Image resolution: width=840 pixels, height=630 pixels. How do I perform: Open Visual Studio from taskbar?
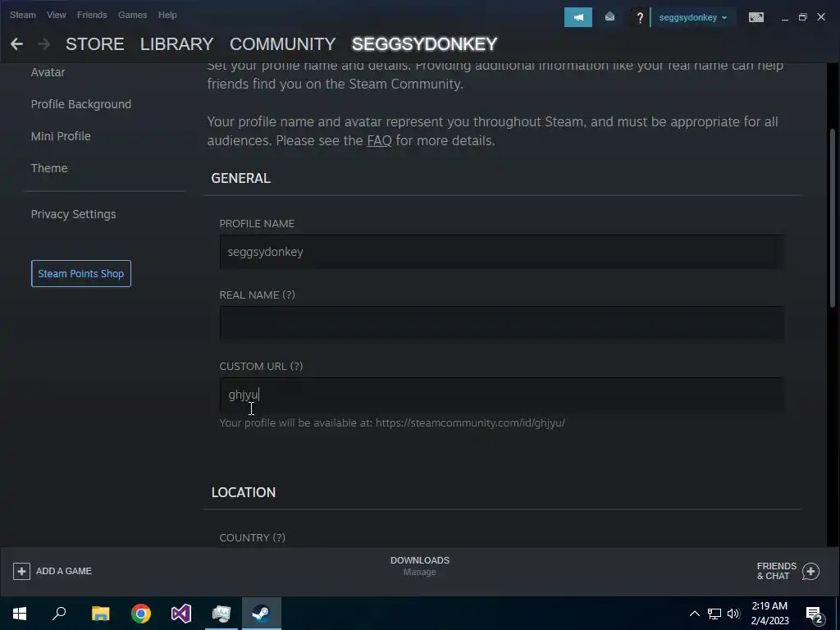[181, 614]
